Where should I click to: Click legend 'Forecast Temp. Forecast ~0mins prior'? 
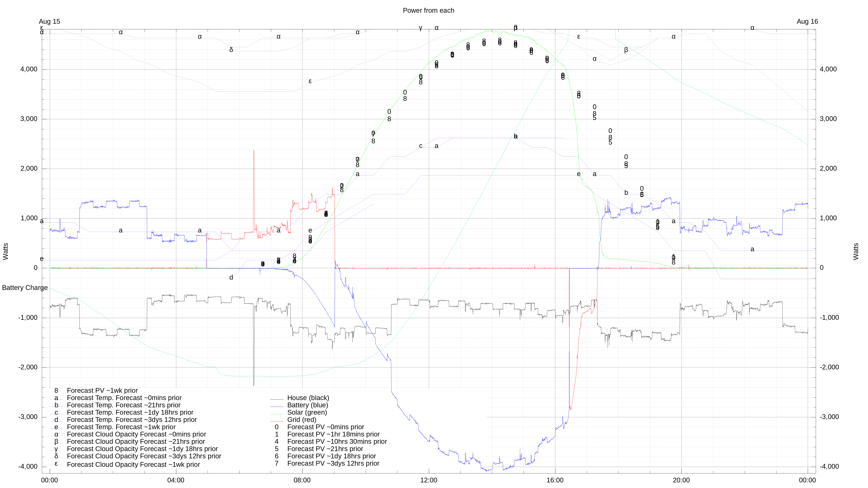tap(124, 398)
